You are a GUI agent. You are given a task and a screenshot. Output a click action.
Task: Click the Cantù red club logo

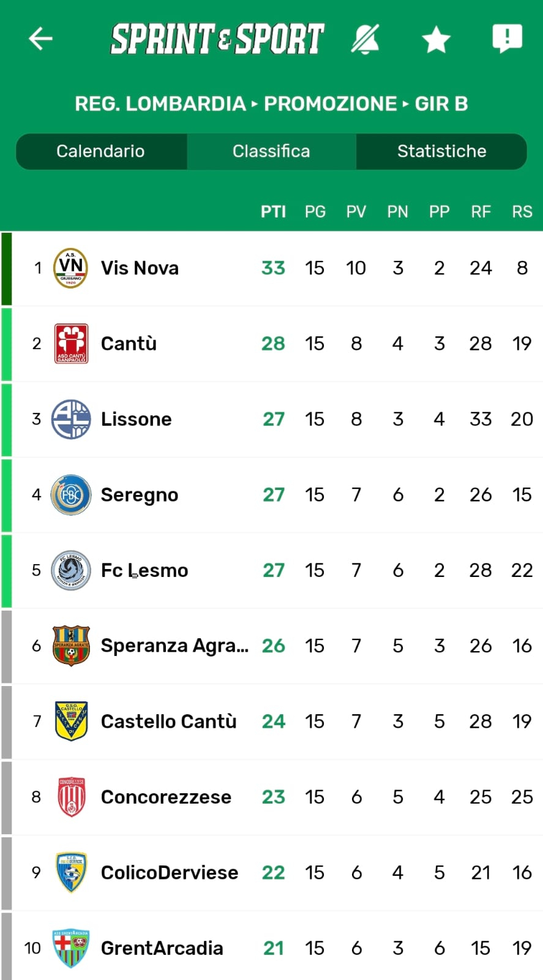72,344
